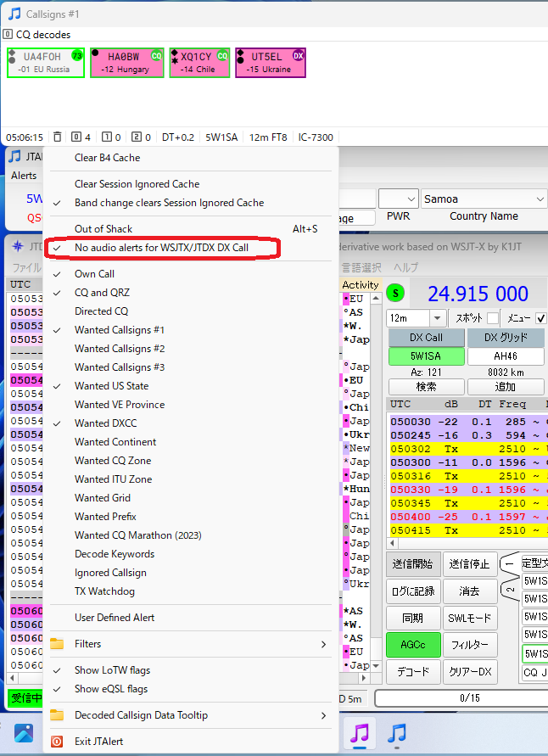
Task: Choose Exit JTAlert
Action: (191, 741)
